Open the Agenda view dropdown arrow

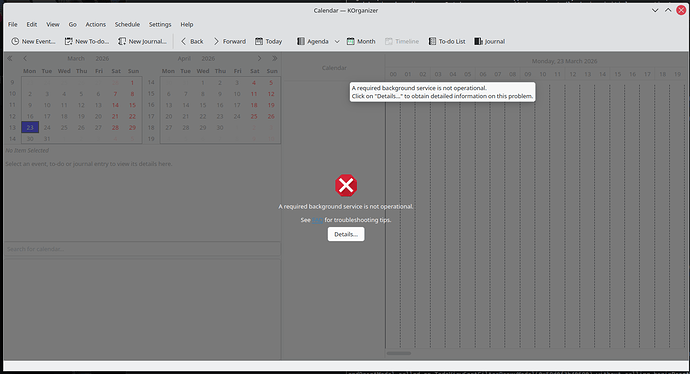pyautogui.click(x=337, y=41)
